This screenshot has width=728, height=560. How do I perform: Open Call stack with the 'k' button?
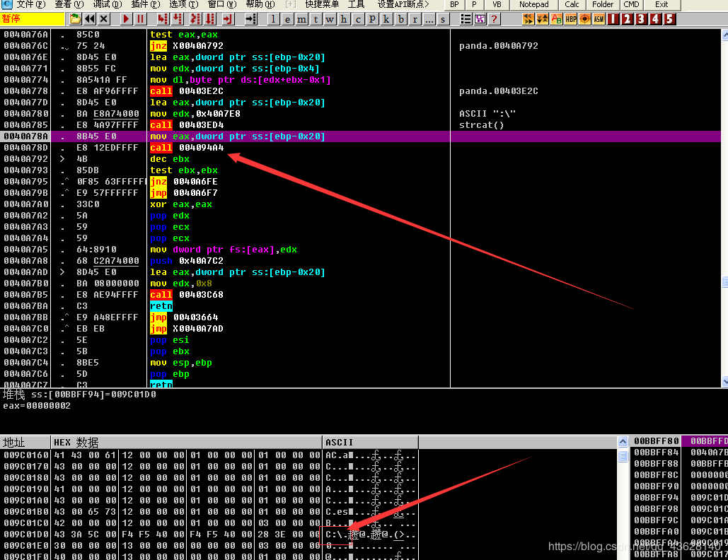(x=386, y=19)
